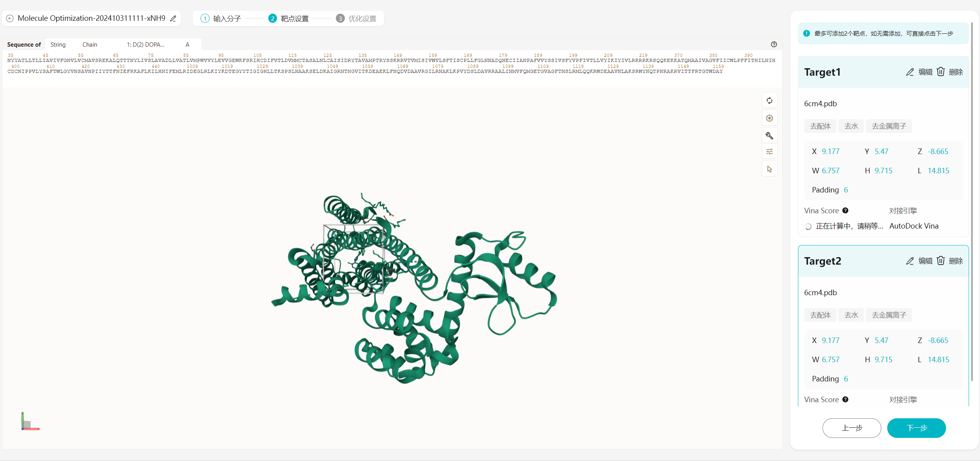The width and height of the screenshot is (980, 461).
Task: Edit Target2 with the pencil icon
Action: click(910, 261)
